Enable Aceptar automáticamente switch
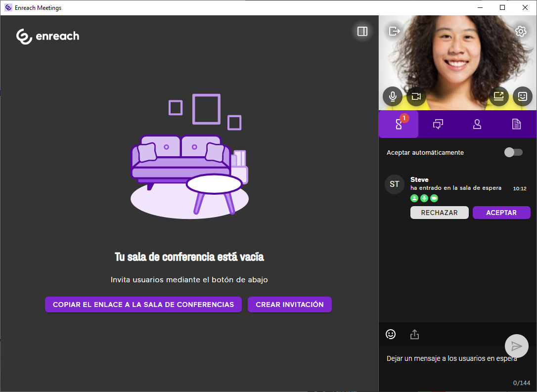The width and height of the screenshot is (537, 392). pyautogui.click(x=513, y=152)
